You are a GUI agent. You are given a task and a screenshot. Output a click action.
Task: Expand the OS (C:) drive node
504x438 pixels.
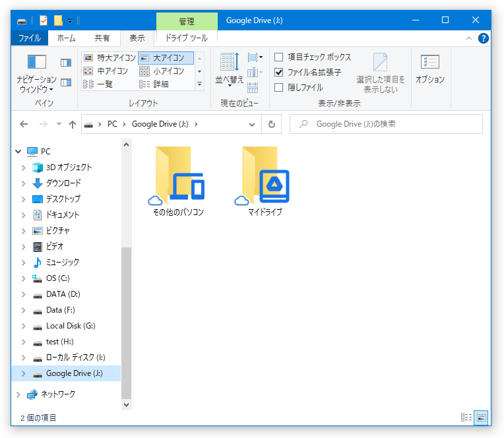[23, 278]
